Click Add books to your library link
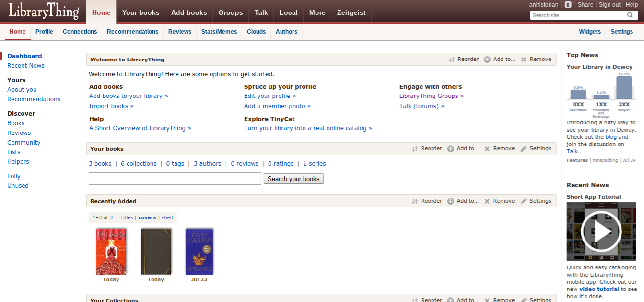This screenshot has width=644, height=302. click(x=129, y=96)
